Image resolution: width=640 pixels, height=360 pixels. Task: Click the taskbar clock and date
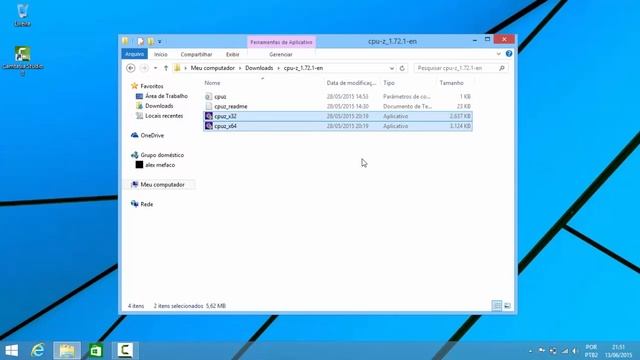tap(618, 351)
